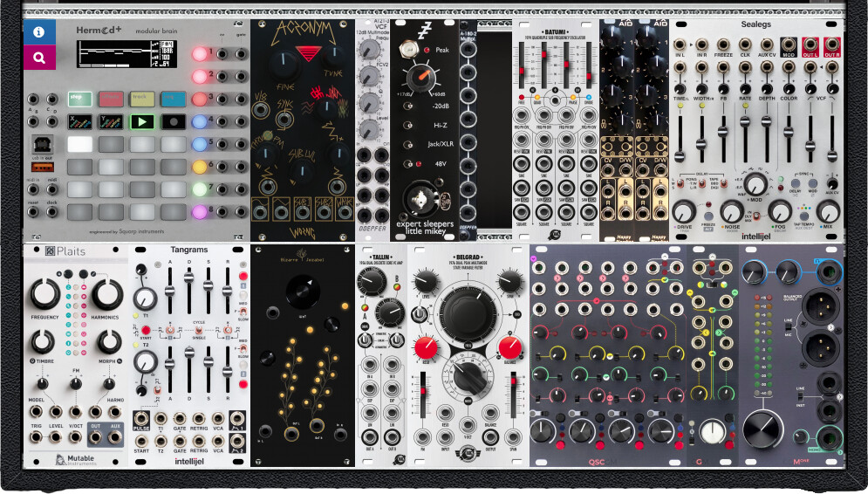The image size is (868, 494).
Task: Click the Plaits OUT jack
Action: [x=95, y=437]
